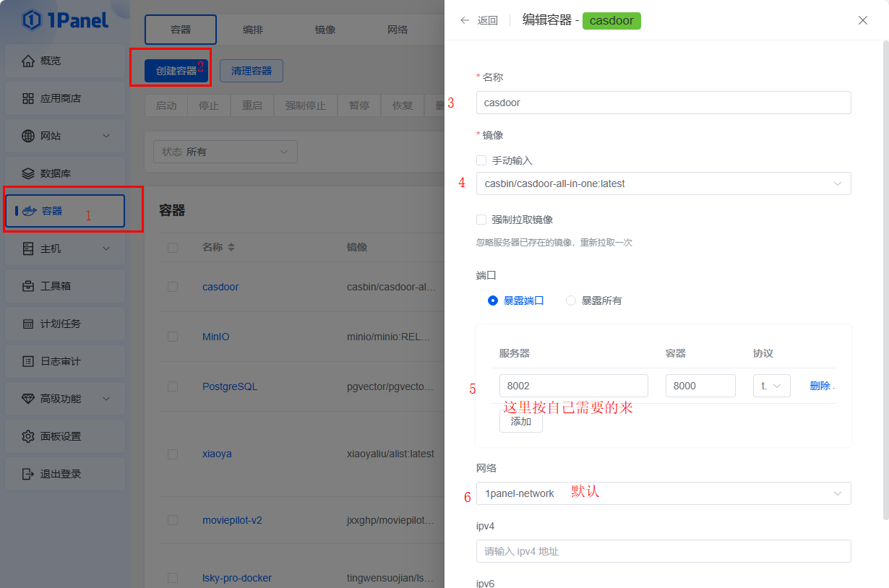Viewport: 889px width, 588px height.
Task: Select the 暴露所有 radio option
Action: click(x=571, y=301)
